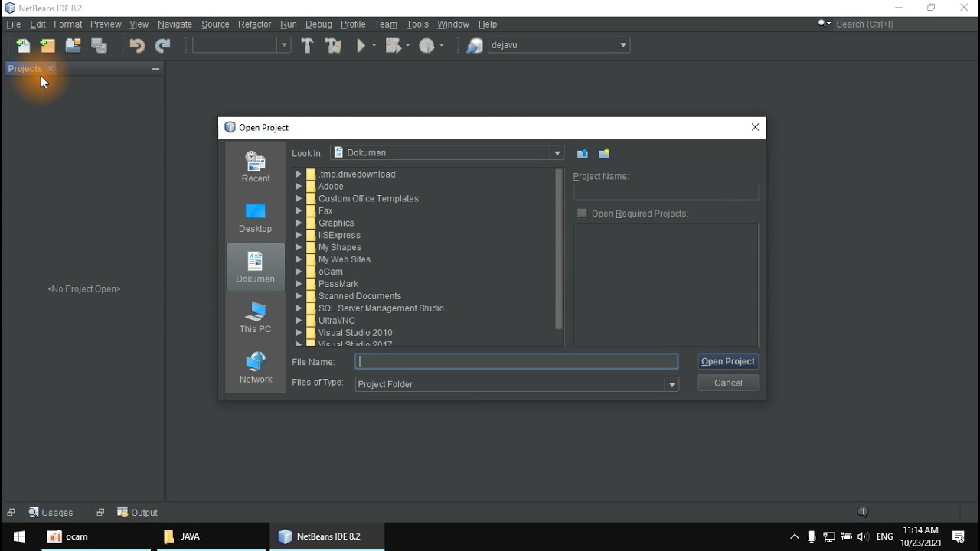This screenshot has width=980, height=551.
Task: Open the Files of Type dropdown
Action: point(672,384)
